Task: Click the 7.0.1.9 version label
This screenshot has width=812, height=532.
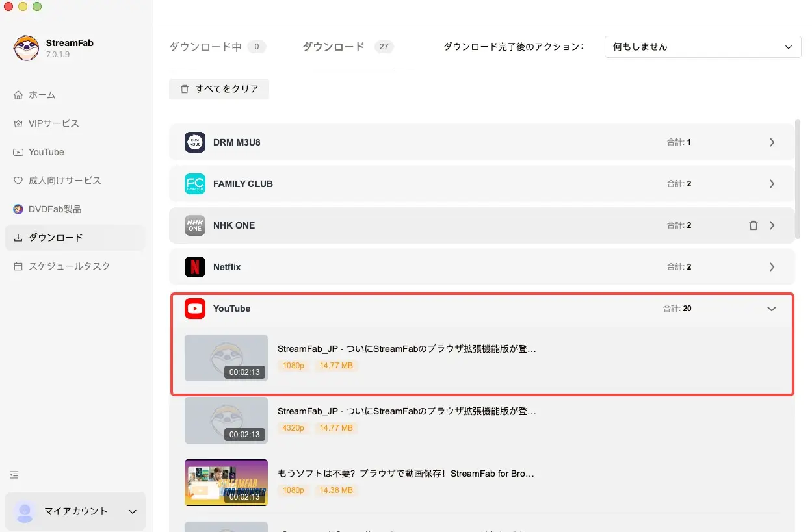Action: point(58,55)
